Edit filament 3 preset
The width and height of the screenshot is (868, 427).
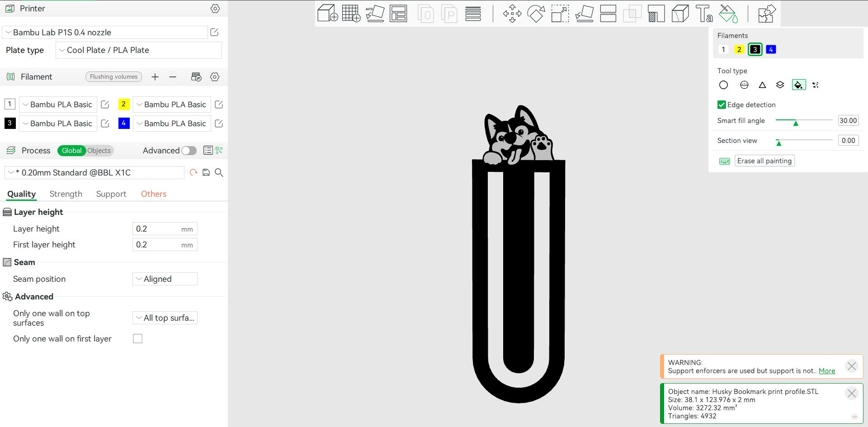(105, 123)
